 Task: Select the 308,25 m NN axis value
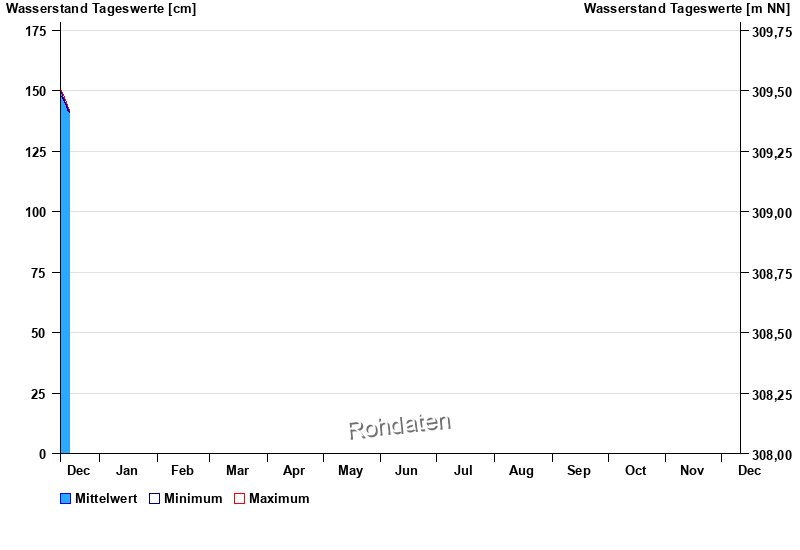tap(772, 395)
